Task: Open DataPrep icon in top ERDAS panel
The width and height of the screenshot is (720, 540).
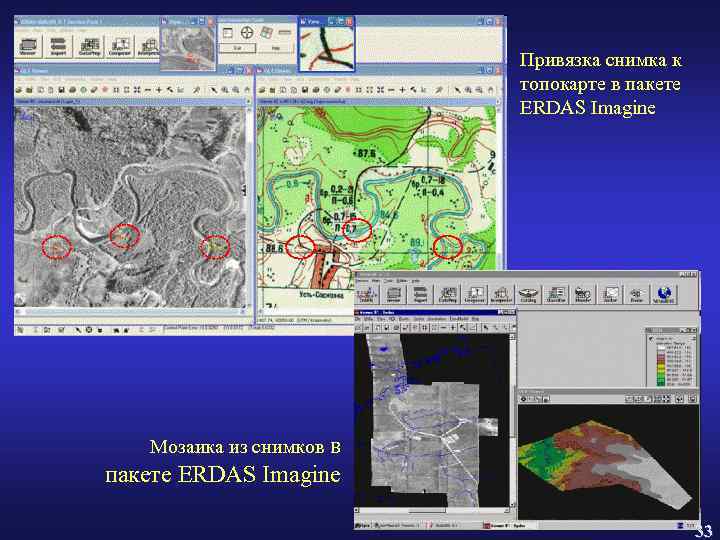Action: pyautogui.click(x=90, y=46)
